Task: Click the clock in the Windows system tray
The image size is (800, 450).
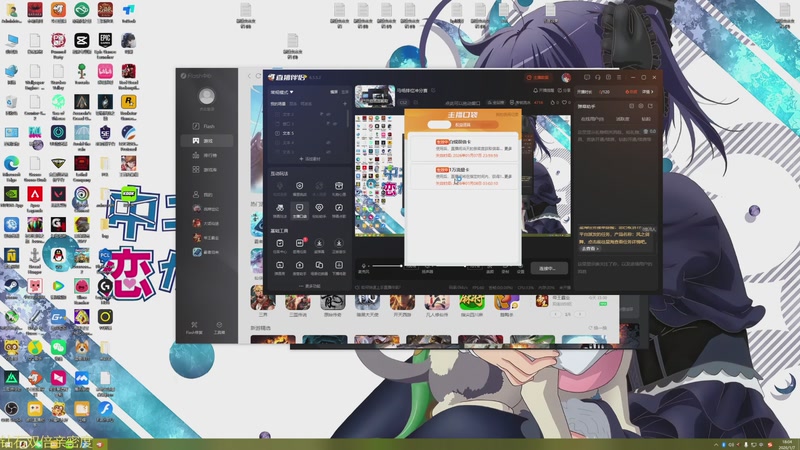Action: [x=786, y=444]
